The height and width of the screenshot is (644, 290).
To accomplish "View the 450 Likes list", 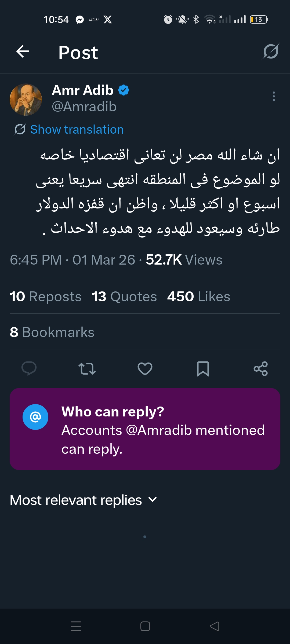I will pyautogui.click(x=199, y=297).
